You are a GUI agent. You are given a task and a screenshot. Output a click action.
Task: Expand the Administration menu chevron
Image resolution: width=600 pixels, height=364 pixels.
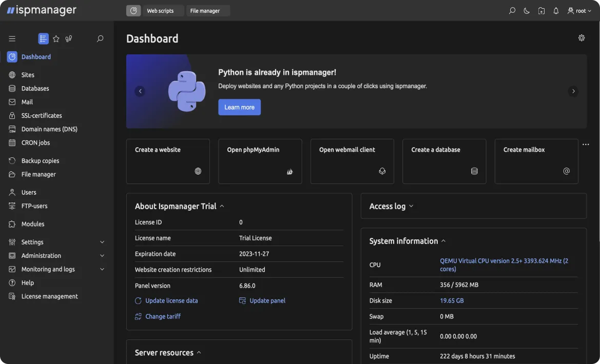coord(102,255)
